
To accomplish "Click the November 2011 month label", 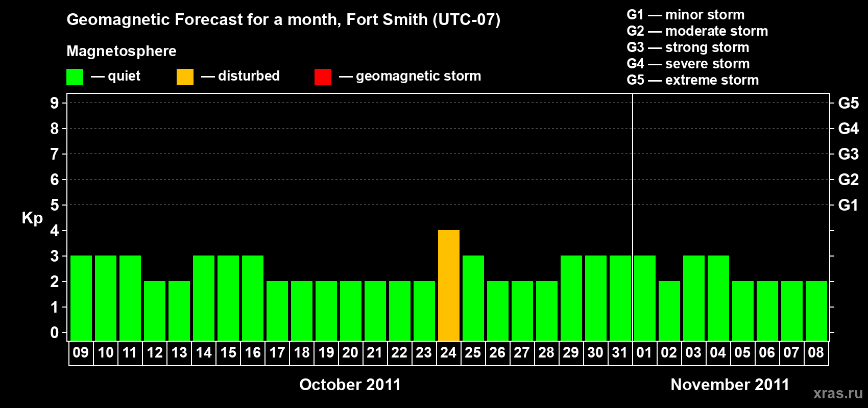I will 730,385.
